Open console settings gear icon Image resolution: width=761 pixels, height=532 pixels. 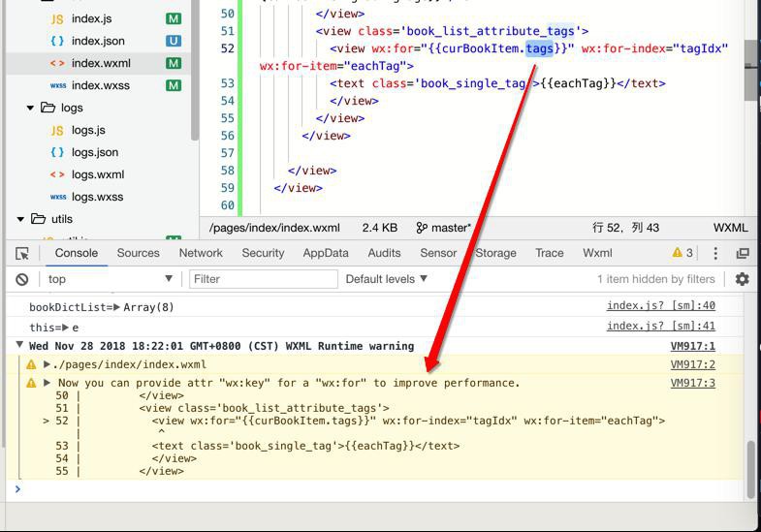click(x=742, y=279)
